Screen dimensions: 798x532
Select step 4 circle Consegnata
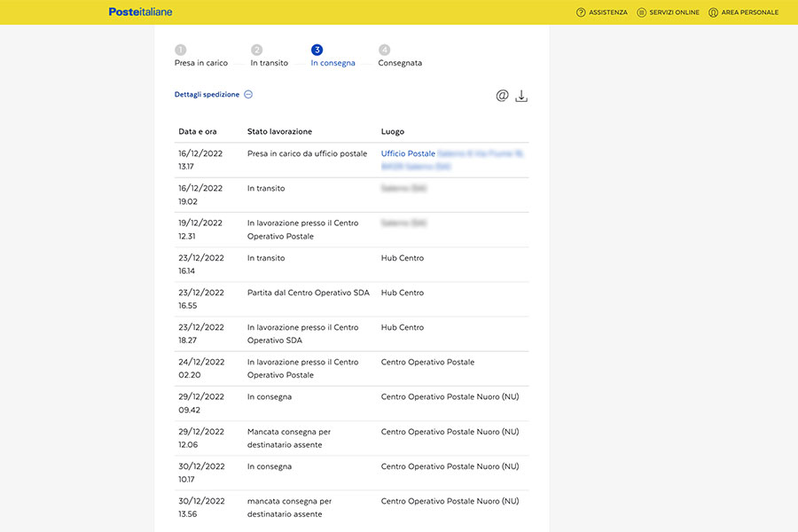click(x=385, y=51)
